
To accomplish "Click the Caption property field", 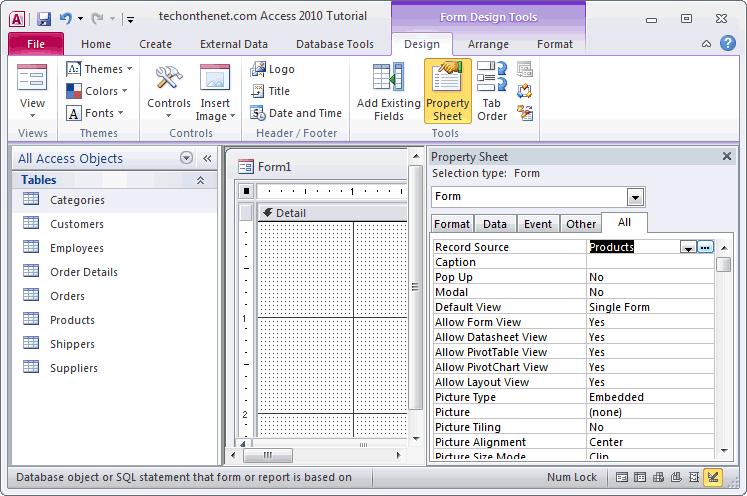I will (650, 262).
